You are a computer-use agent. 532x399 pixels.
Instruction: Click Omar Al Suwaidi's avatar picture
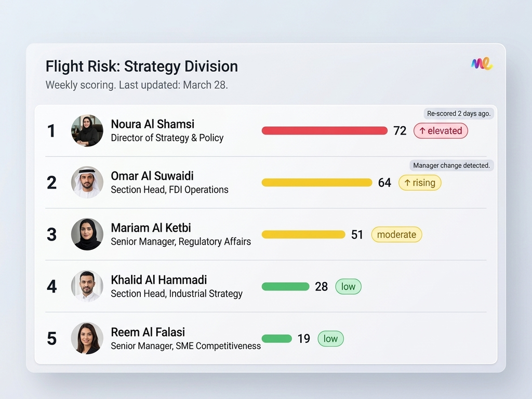[87, 182]
